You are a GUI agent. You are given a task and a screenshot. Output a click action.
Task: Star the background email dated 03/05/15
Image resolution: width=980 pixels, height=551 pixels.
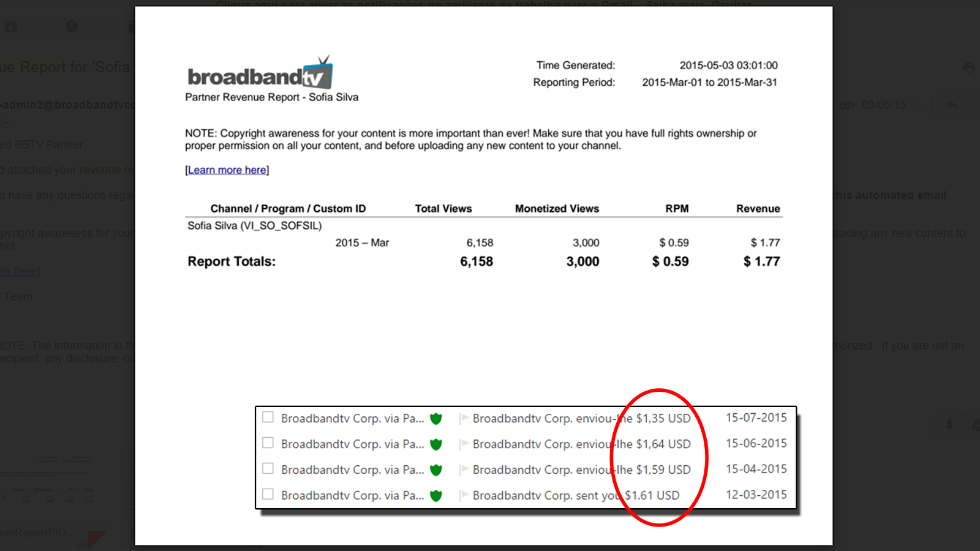(x=918, y=105)
